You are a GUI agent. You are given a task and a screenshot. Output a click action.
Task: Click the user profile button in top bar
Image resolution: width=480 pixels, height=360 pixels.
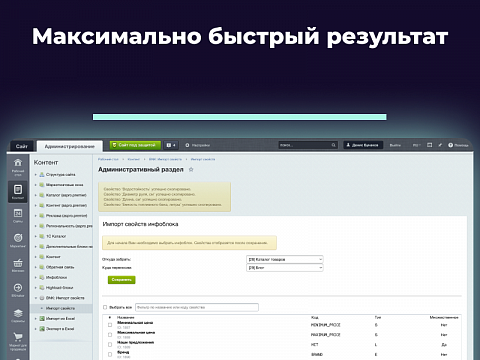[x=363, y=145]
